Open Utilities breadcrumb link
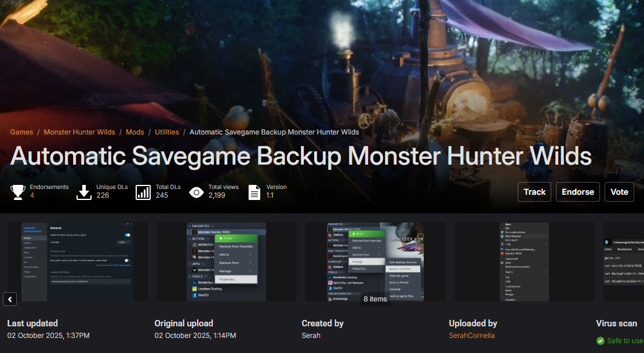 [167, 132]
